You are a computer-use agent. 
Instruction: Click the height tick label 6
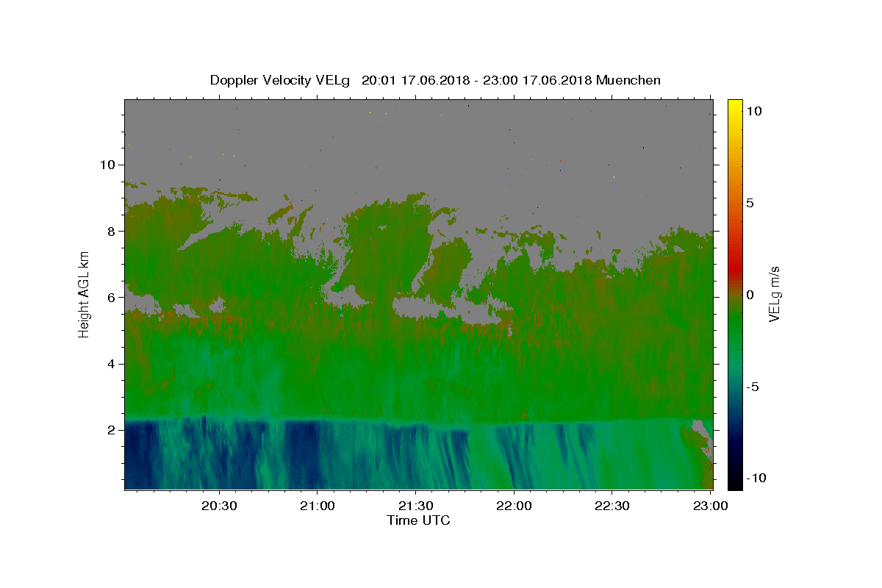point(113,298)
